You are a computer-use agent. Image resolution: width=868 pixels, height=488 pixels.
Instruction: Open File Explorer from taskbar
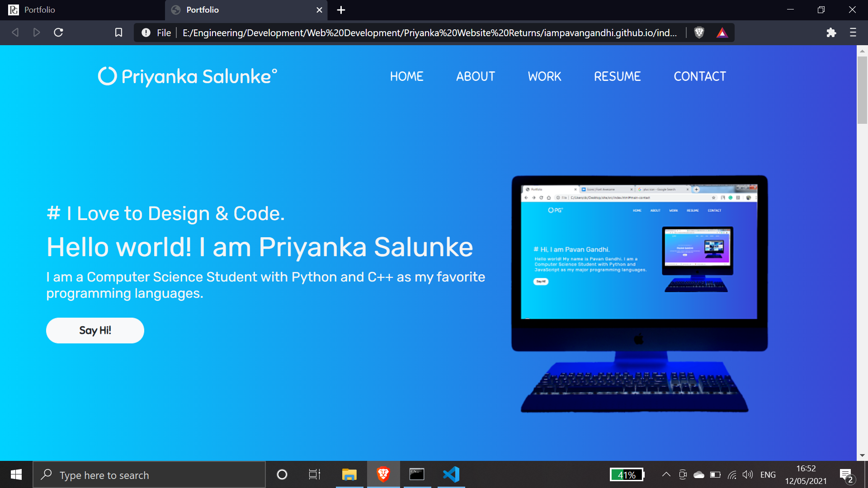(x=349, y=474)
